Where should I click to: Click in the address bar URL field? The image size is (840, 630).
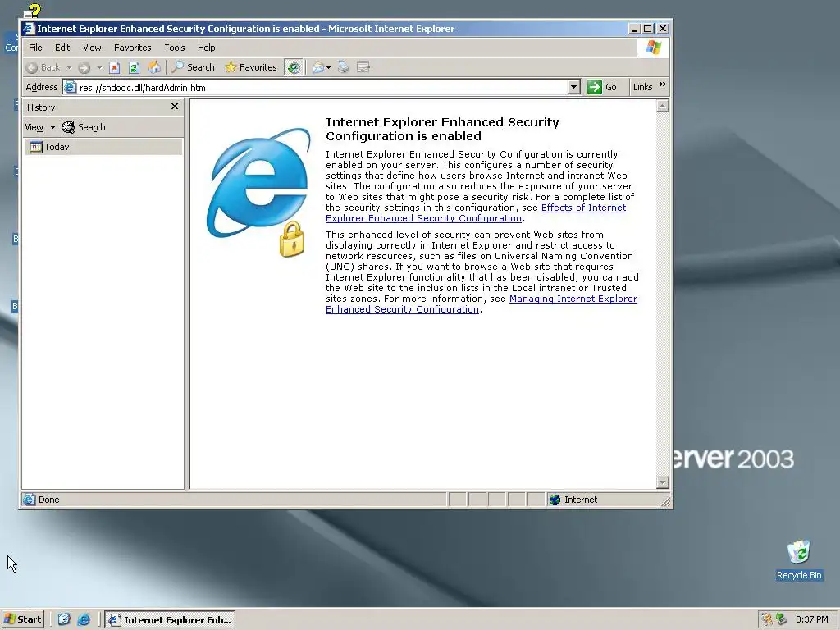(x=322, y=87)
